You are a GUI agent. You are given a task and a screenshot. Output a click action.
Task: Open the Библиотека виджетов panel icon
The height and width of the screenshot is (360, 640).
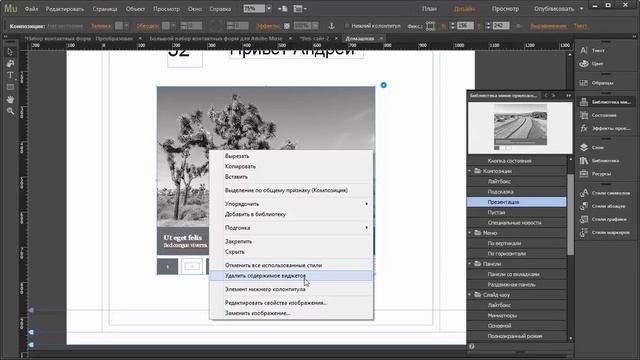coord(584,102)
